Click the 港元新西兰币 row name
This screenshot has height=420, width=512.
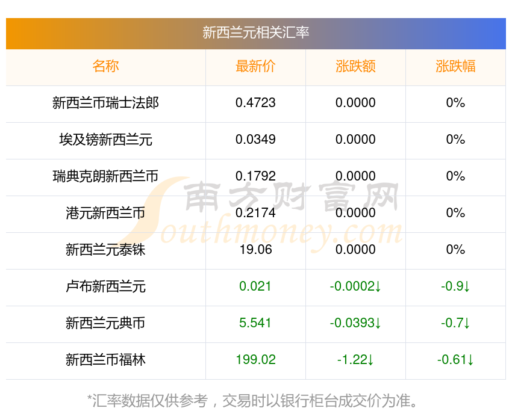coord(105,213)
